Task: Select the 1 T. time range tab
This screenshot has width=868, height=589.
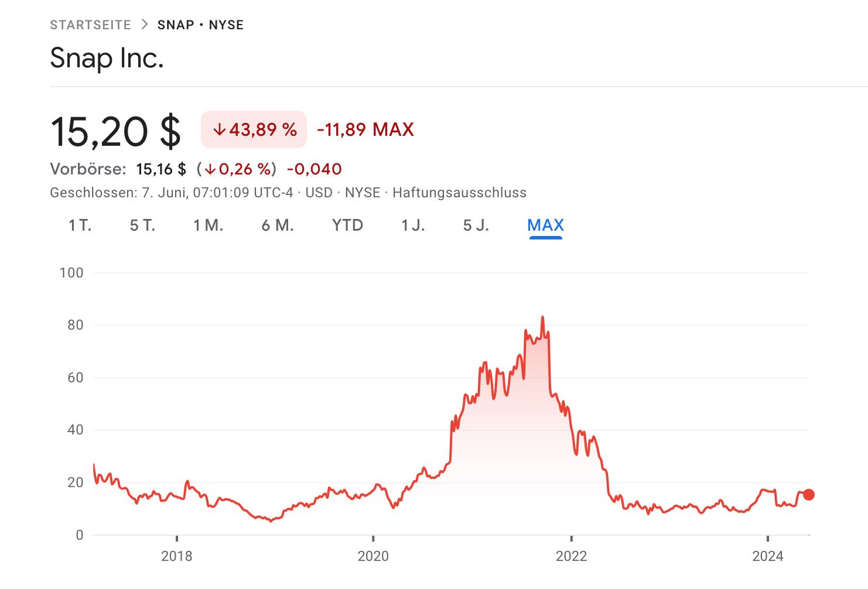Action: coord(80,225)
